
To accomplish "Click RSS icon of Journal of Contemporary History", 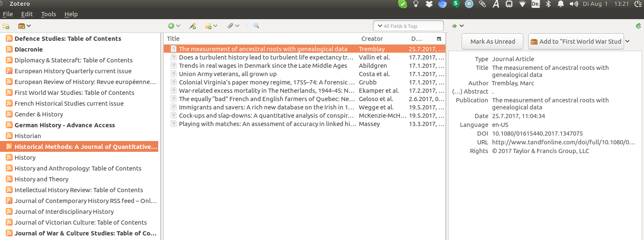I will pyautogui.click(x=9, y=201).
